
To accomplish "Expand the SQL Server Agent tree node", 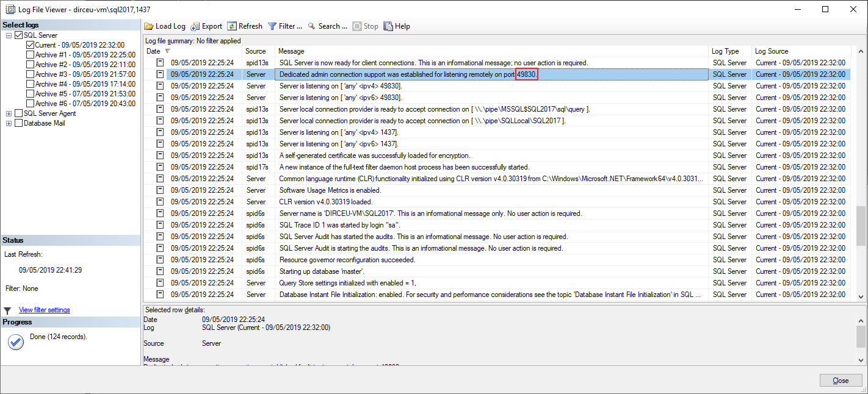I will pyautogui.click(x=9, y=113).
